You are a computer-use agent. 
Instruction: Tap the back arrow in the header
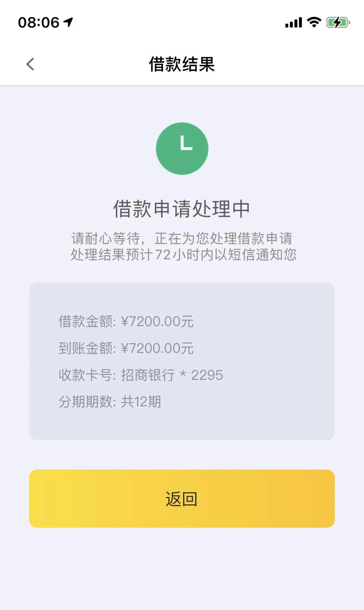pos(30,64)
